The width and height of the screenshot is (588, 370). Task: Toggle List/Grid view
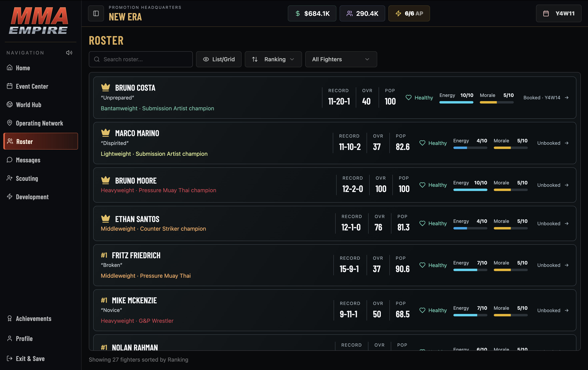[x=219, y=59]
